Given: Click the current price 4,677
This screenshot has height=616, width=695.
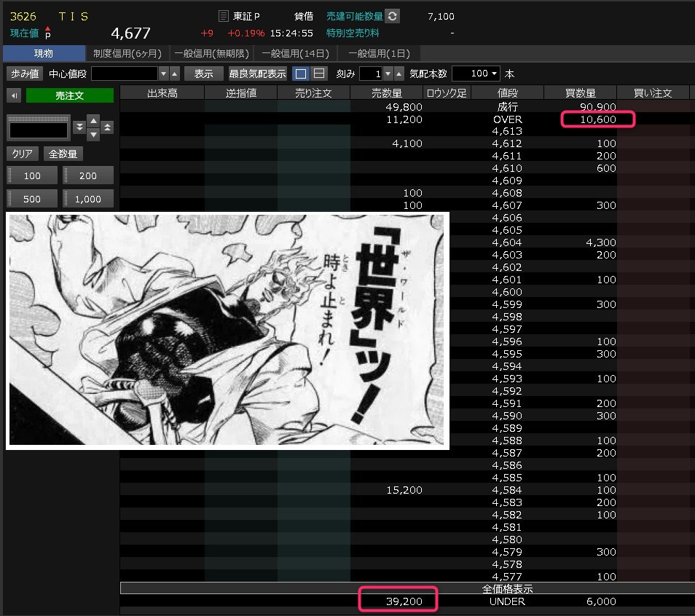Looking at the screenshot, I should (x=130, y=33).
